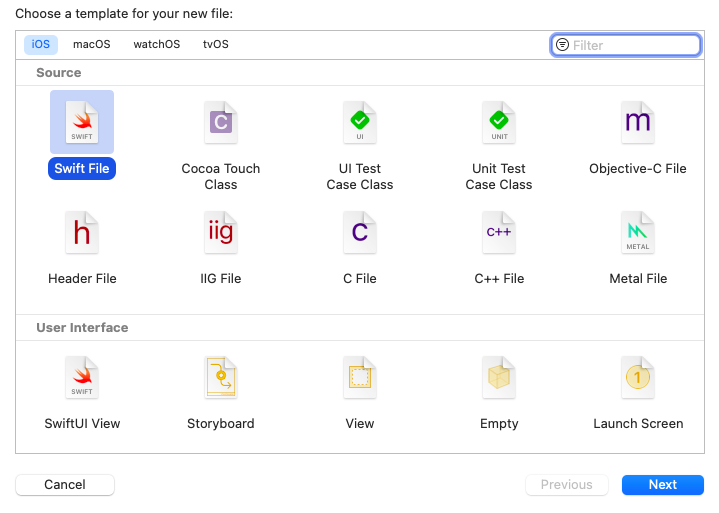Click the "Header File" label
The height and width of the screenshot is (513, 719).
pyautogui.click(x=82, y=279)
